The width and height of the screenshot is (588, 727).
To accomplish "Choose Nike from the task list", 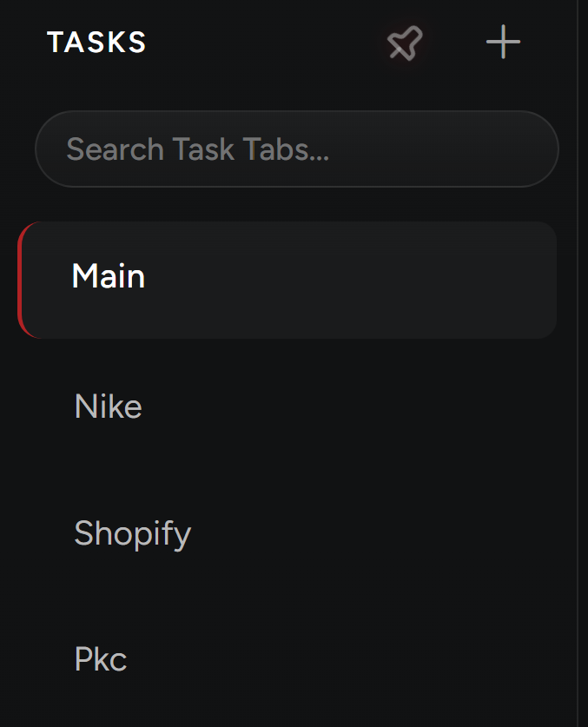I will 109,406.
